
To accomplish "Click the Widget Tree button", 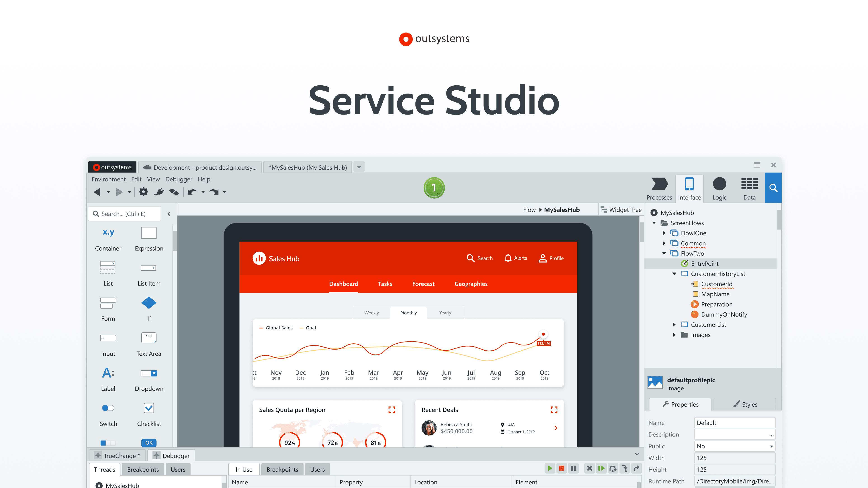I will (621, 209).
